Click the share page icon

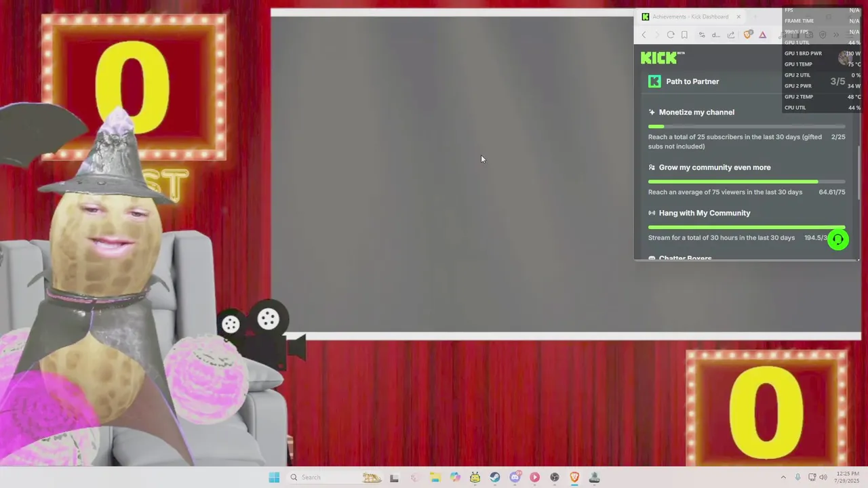click(731, 35)
